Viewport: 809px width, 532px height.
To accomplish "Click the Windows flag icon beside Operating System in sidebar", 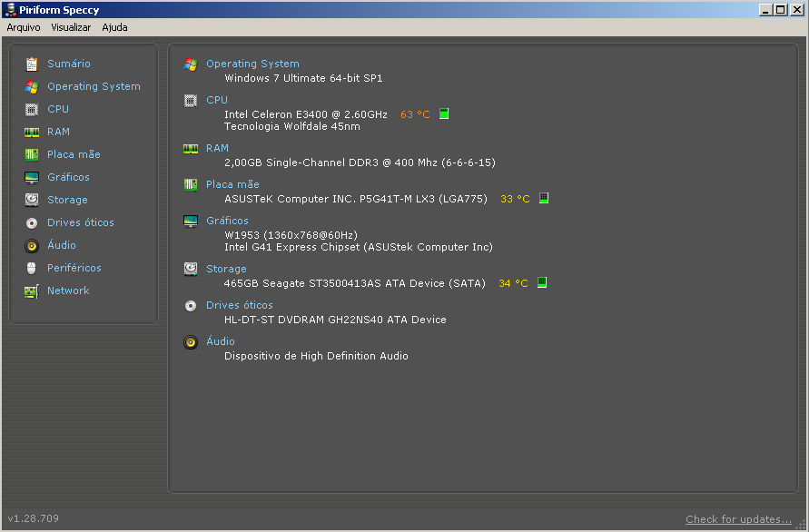I will coord(32,86).
